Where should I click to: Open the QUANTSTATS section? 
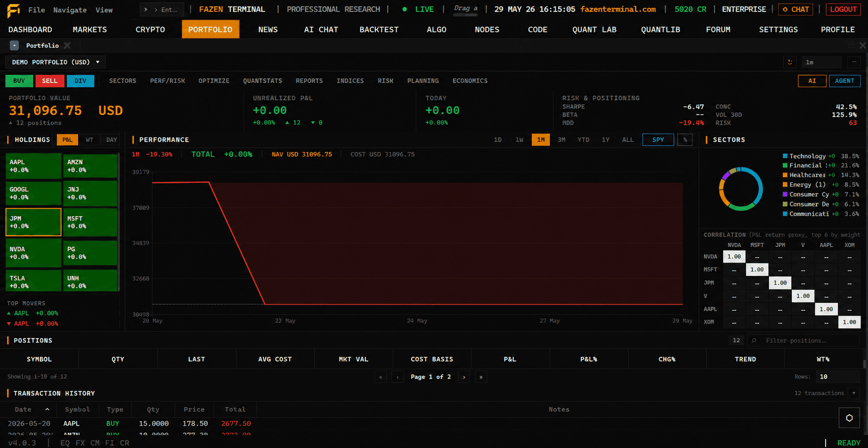tap(262, 81)
